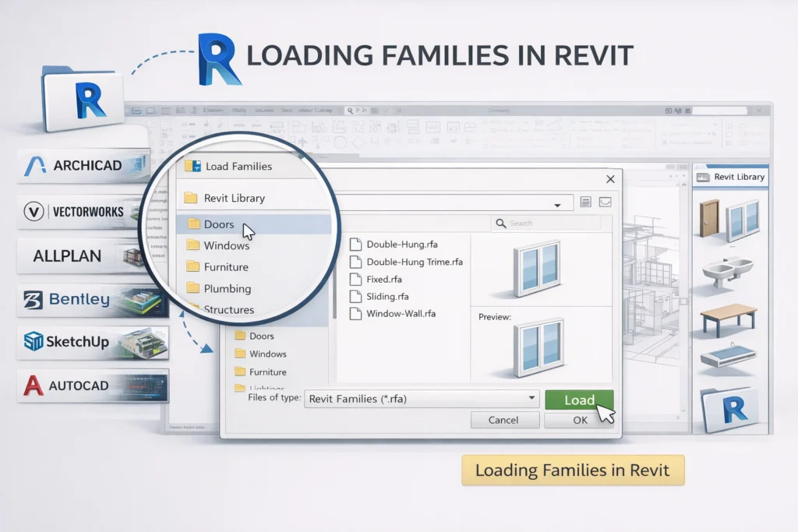Click the search magnifier icon in the dialog

(501, 224)
